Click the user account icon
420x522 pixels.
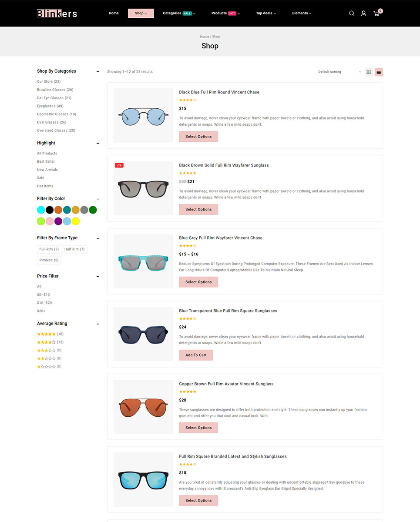click(363, 13)
